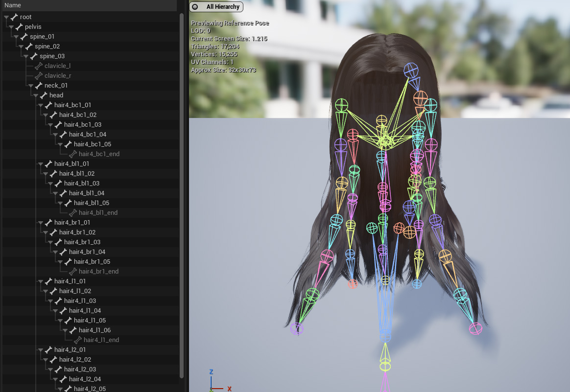Click the greyed bone icon for hair4_l1_end
This screenshot has height=392, width=570.
[78, 340]
